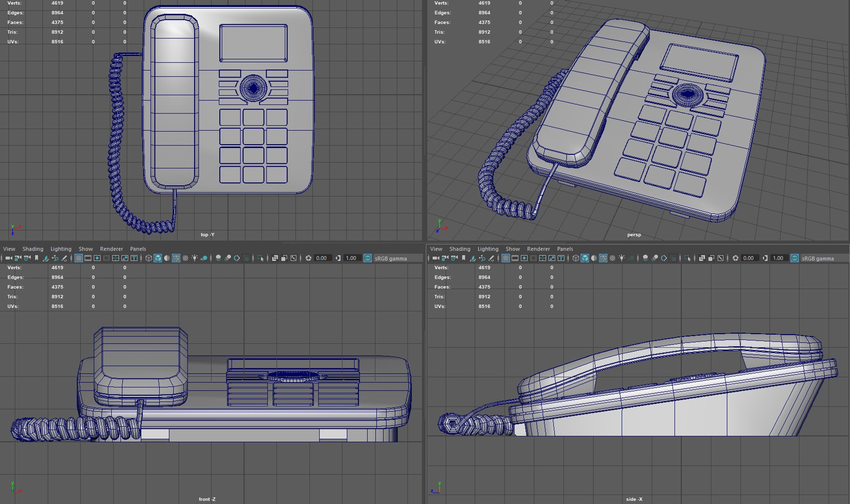Toggle X-Ray icon in front -Z panel
Screen dimensions: 850x504
point(275,258)
